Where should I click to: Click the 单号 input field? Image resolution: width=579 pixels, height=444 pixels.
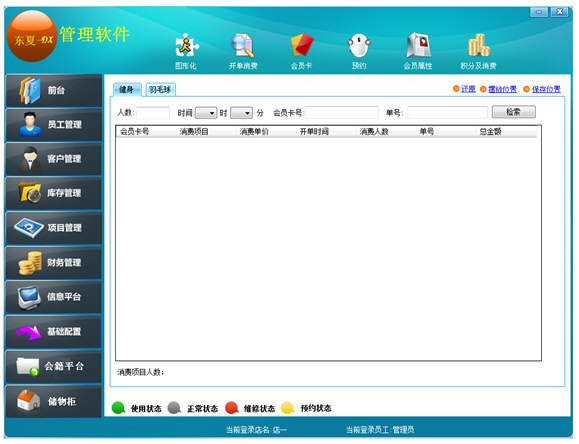448,112
